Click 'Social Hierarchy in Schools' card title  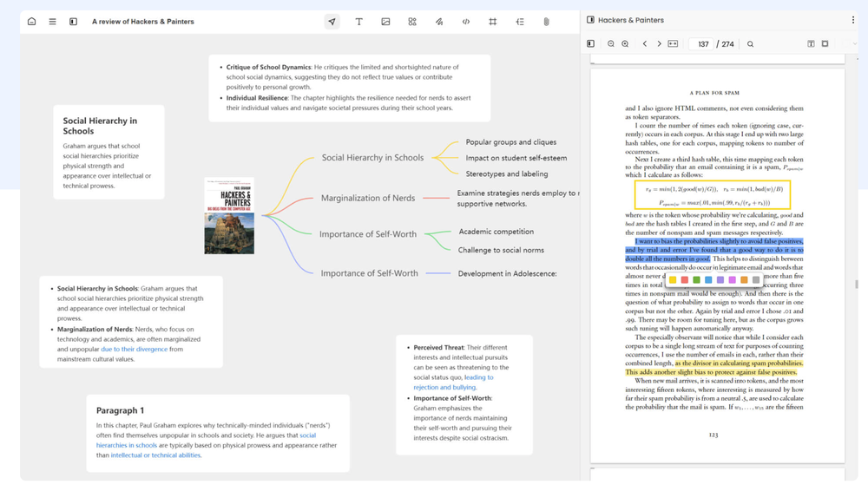click(x=100, y=126)
